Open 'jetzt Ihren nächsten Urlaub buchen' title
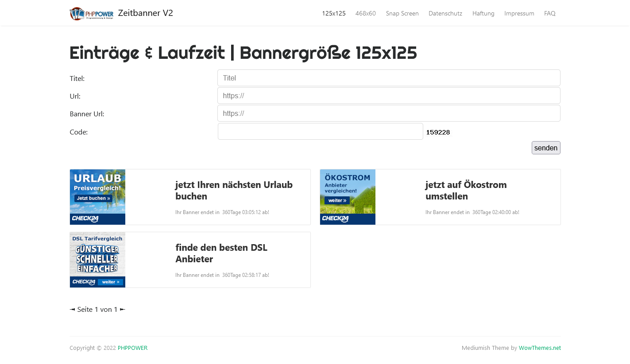Viewport: 630px width, 364px height. (x=234, y=190)
